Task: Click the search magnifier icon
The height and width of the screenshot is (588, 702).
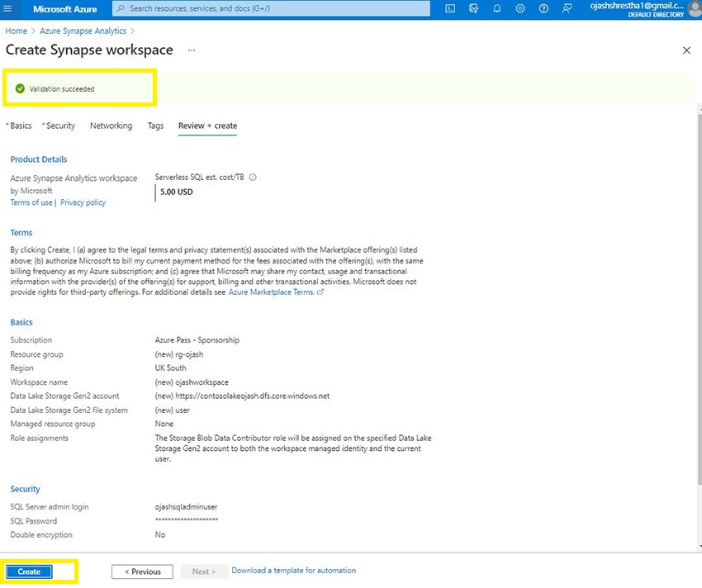Action: coord(121,8)
